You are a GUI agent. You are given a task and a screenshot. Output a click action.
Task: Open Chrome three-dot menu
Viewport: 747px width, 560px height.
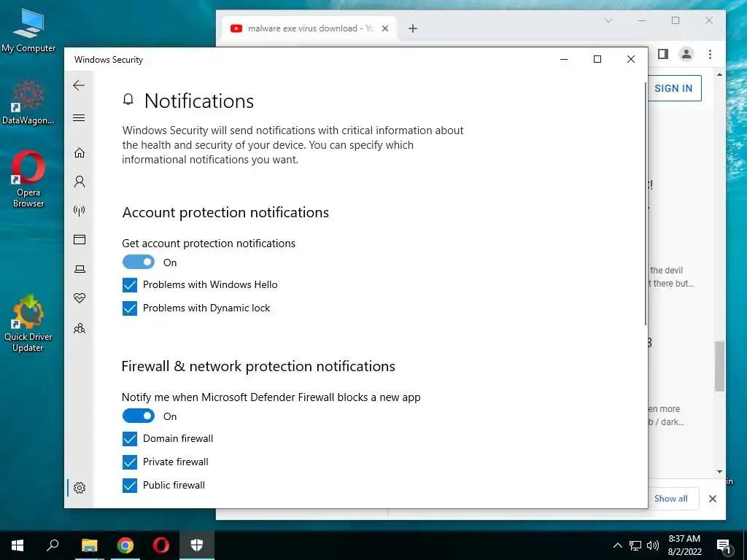pos(710,54)
